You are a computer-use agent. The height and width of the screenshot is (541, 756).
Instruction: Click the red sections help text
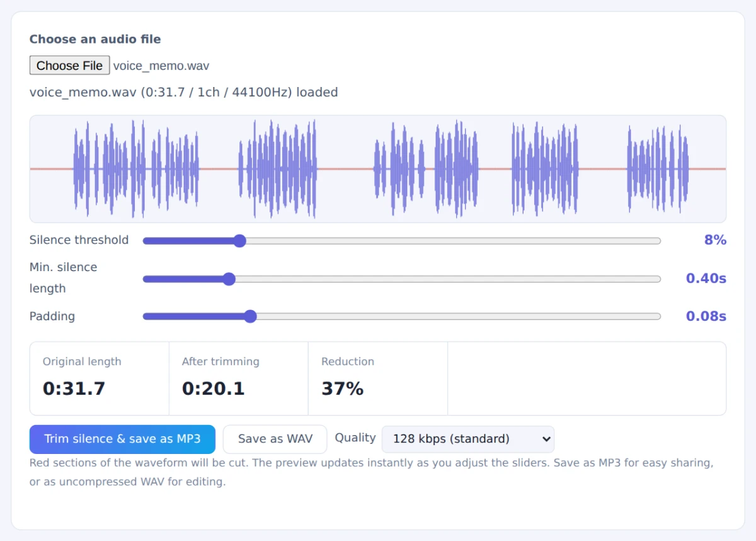(372, 472)
